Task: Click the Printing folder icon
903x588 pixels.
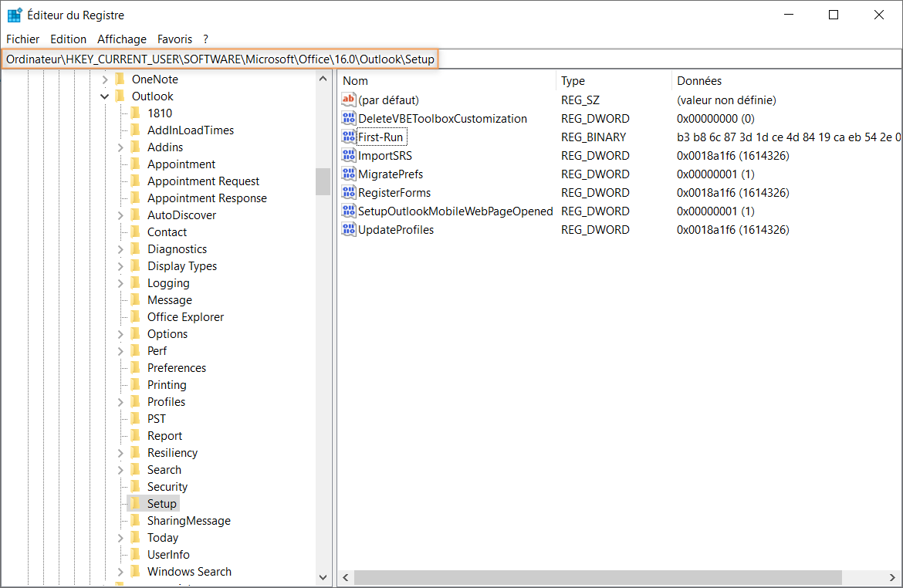Action: (x=135, y=384)
